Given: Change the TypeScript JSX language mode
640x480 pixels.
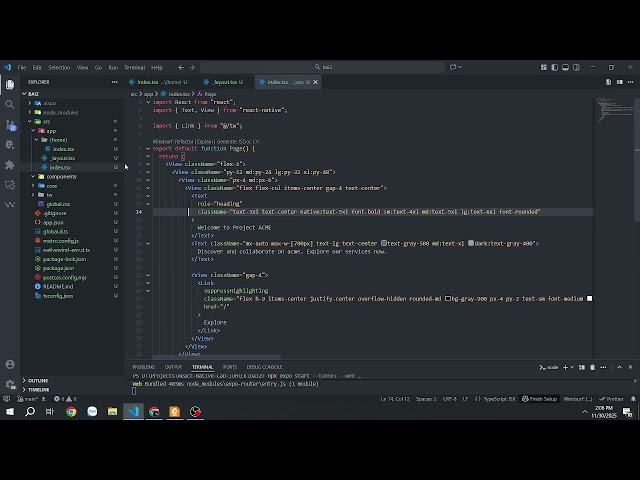Looking at the screenshot, I should click(x=499, y=399).
